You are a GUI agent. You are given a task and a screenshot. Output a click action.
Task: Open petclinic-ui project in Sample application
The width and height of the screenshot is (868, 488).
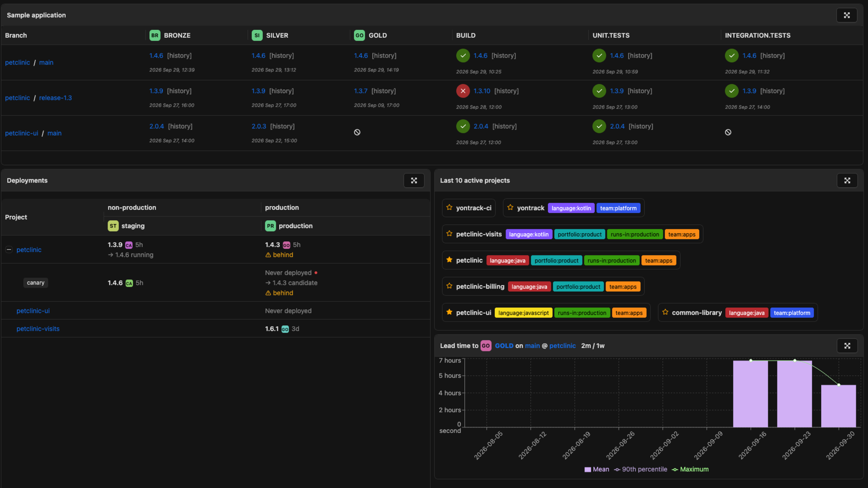point(21,133)
